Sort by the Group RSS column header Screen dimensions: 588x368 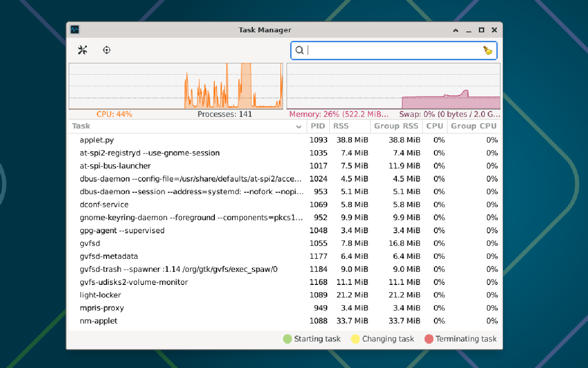coord(396,126)
